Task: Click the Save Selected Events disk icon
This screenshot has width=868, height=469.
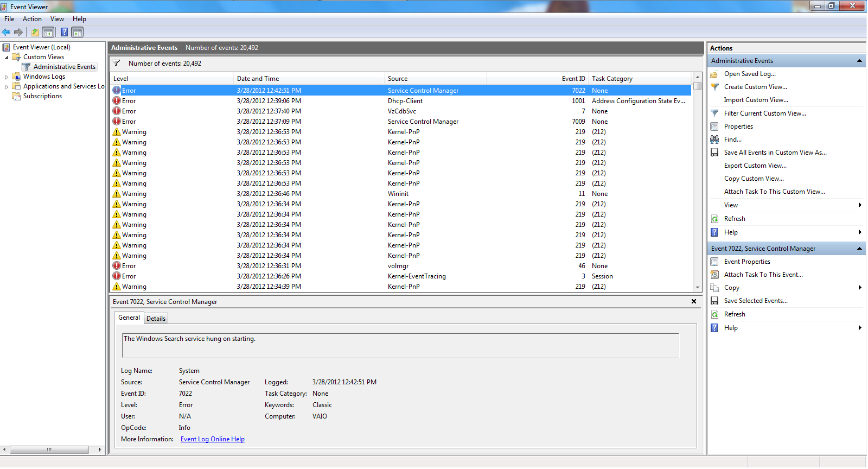Action: click(x=715, y=301)
